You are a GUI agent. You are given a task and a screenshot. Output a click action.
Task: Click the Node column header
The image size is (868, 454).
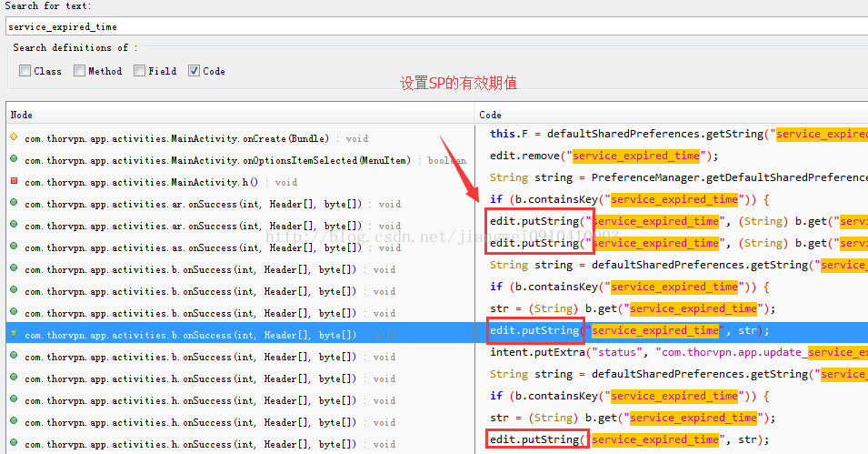[241, 115]
